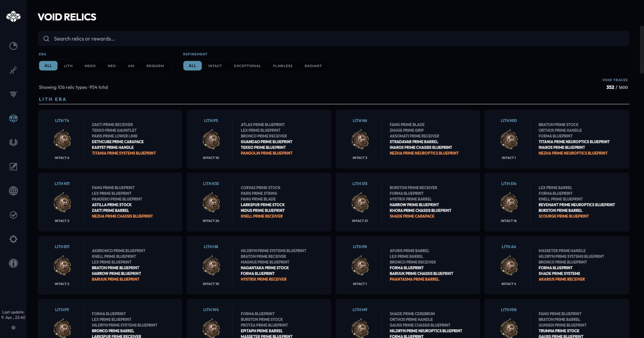This screenshot has height=338, width=644.
Task: Click the cube logo in the sidebar
Action: coord(13,16)
